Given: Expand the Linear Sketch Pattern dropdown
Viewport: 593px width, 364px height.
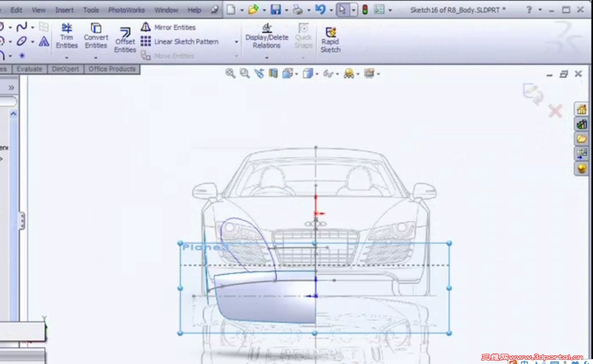Looking at the screenshot, I should tap(237, 42).
